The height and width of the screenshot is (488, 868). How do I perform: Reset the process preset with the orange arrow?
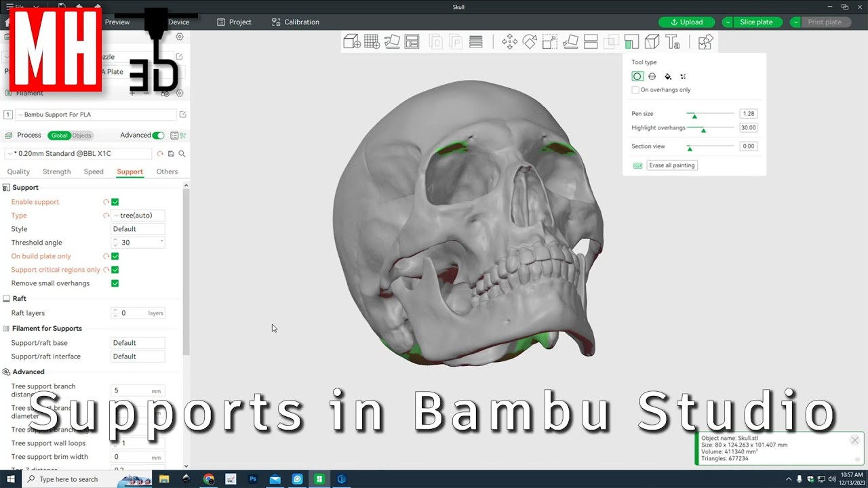(x=160, y=154)
